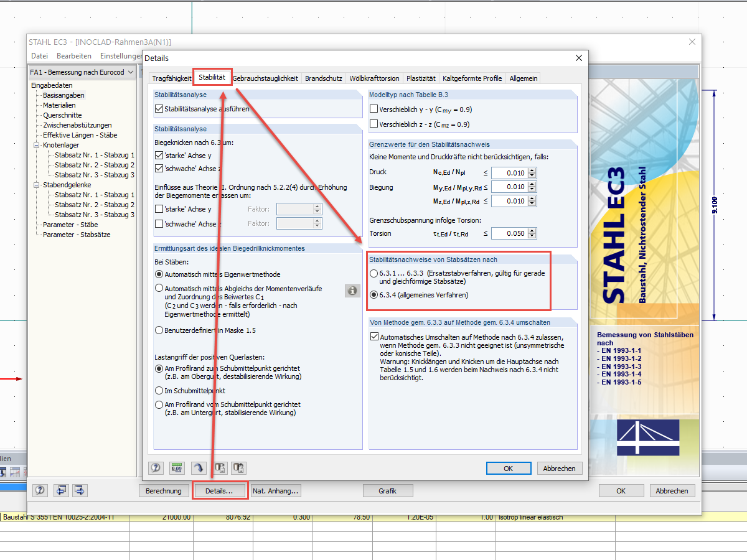The width and height of the screenshot is (747, 560).
Task: Click the save settings as default icon
Action: [x=240, y=468]
